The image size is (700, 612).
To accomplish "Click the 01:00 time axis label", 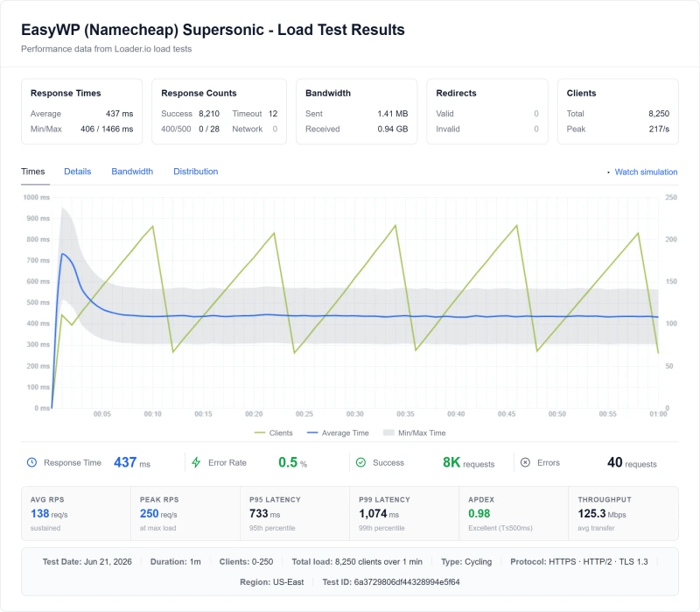I will [x=658, y=414].
